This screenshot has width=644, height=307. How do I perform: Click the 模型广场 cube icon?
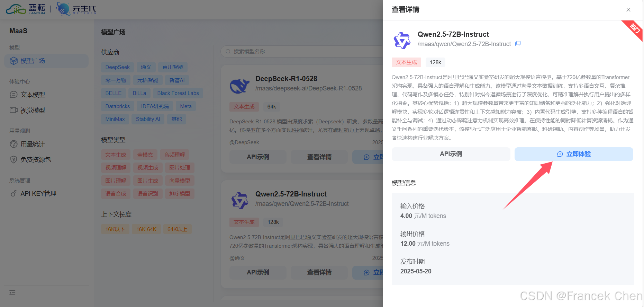[x=13, y=61]
